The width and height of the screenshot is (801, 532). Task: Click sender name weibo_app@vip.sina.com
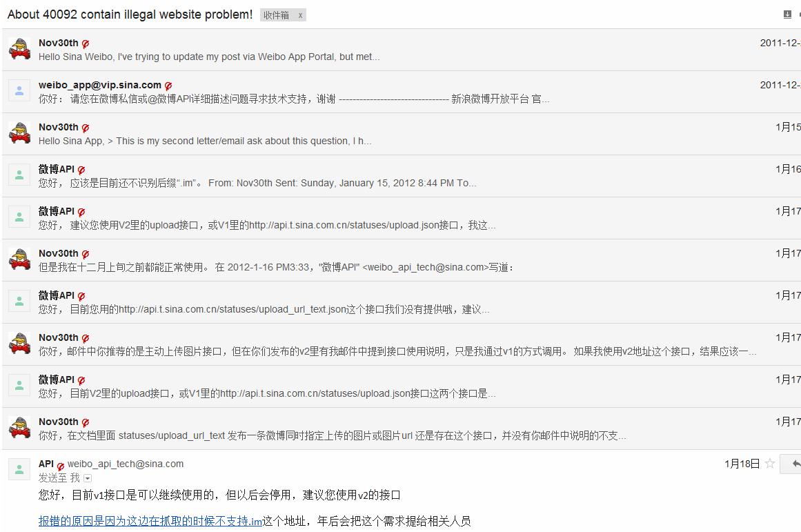99,86
